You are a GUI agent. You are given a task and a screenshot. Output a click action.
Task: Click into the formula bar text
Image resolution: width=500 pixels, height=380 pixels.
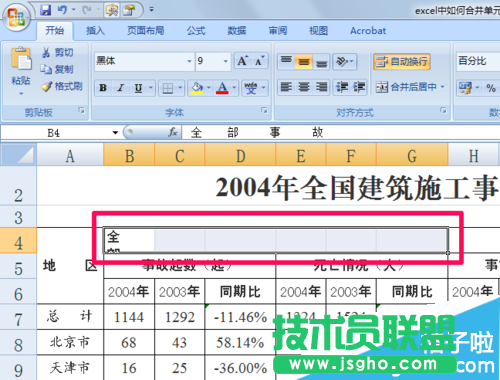[x=341, y=133]
